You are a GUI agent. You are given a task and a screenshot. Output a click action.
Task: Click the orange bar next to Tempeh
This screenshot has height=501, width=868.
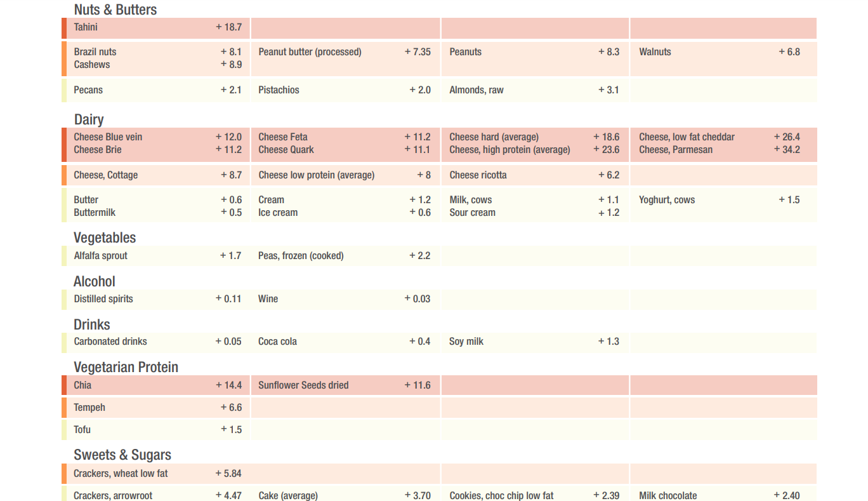[64, 408]
